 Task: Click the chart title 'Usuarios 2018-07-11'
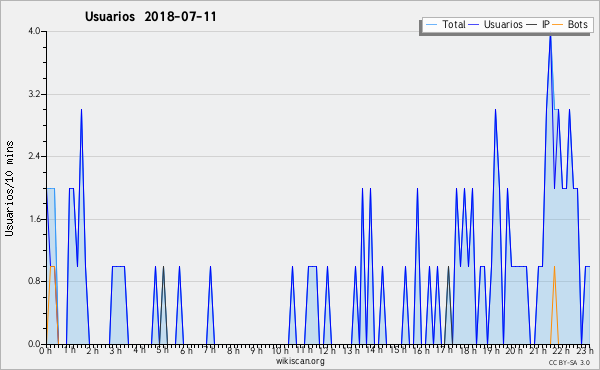[150, 17]
